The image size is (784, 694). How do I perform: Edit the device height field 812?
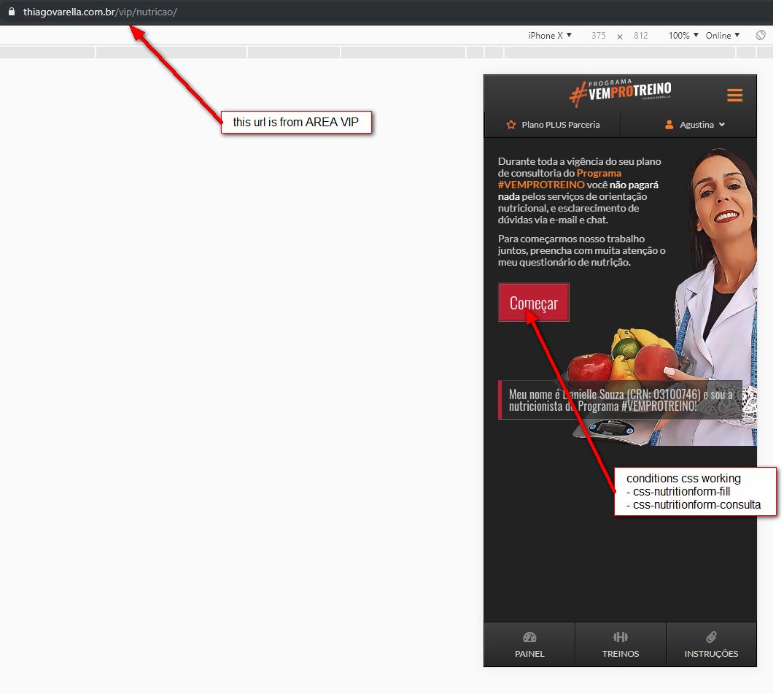point(640,36)
